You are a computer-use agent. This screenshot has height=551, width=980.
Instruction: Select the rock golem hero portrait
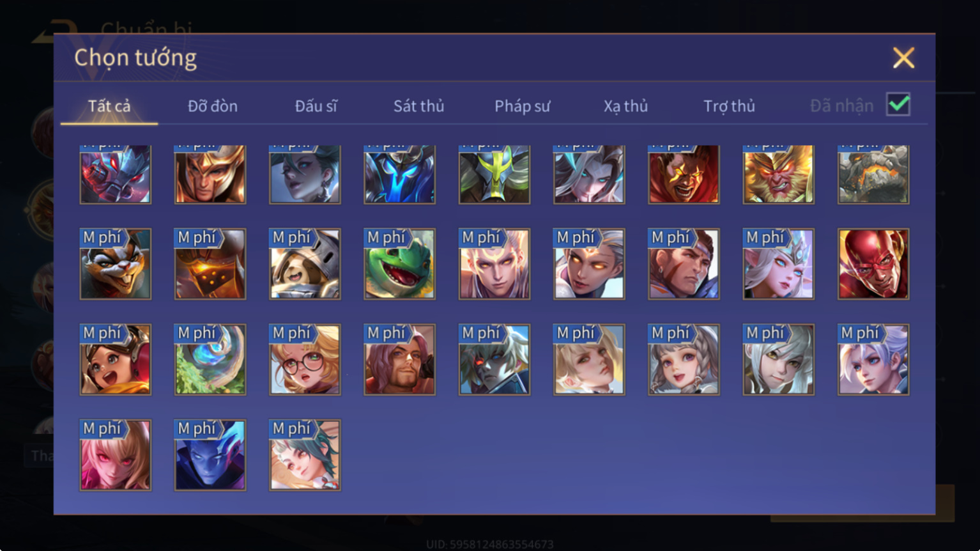tap(873, 175)
